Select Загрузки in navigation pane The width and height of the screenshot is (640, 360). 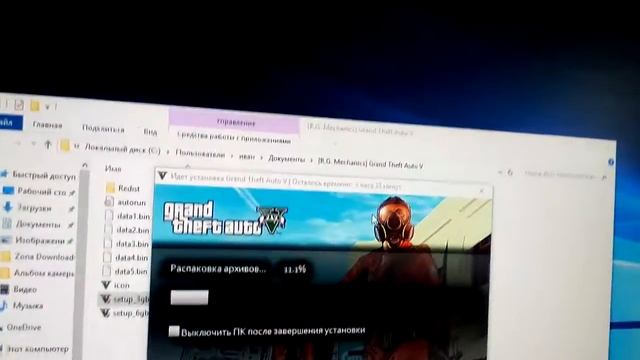(35, 208)
